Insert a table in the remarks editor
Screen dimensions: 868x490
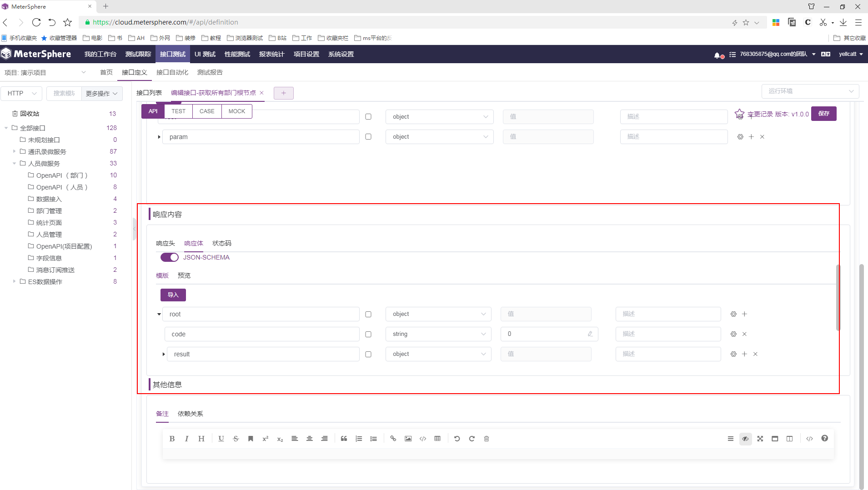click(x=437, y=438)
